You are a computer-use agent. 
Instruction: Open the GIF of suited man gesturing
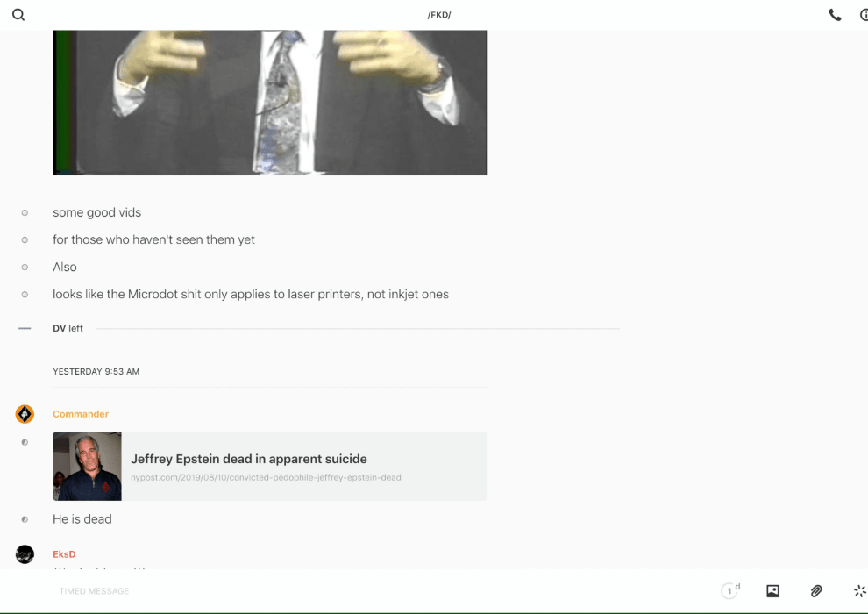(x=270, y=103)
